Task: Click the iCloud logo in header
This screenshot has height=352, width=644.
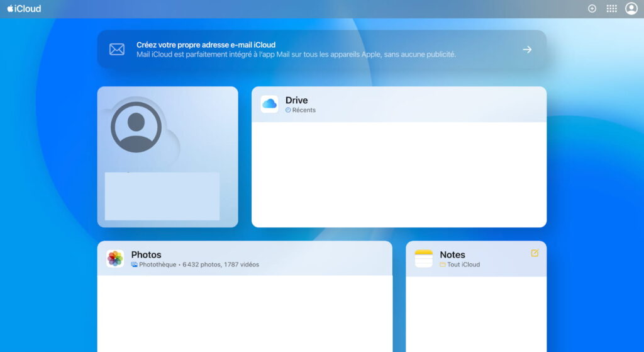Action: click(25, 9)
